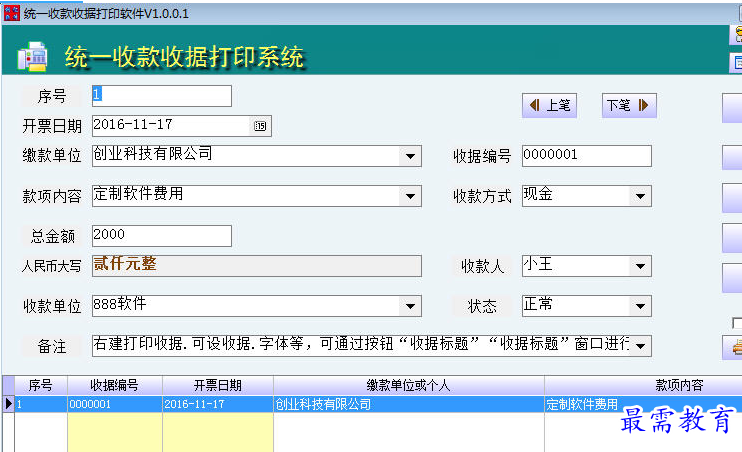Click the calendar icon in 开票日期 field
742x452 pixels.
pos(260,126)
